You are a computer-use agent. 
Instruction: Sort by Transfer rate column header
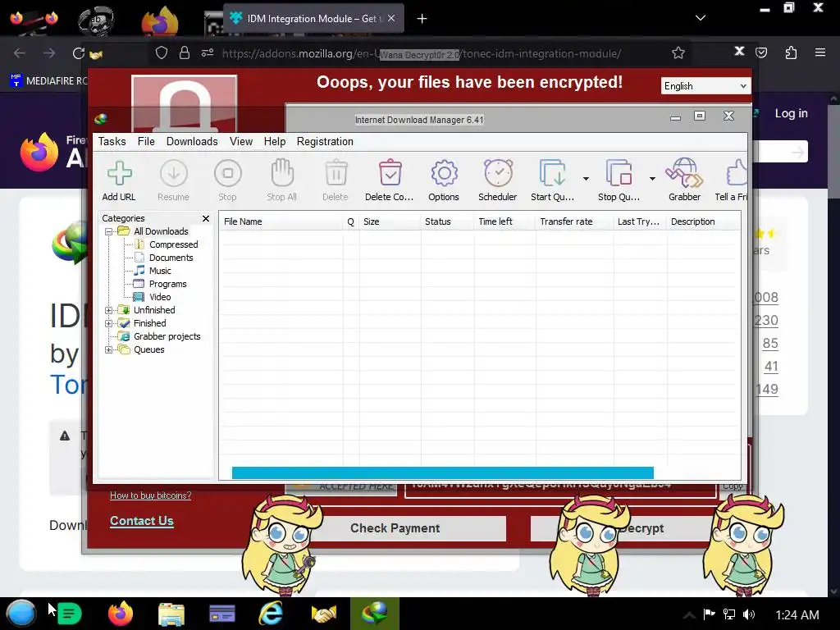click(574, 221)
